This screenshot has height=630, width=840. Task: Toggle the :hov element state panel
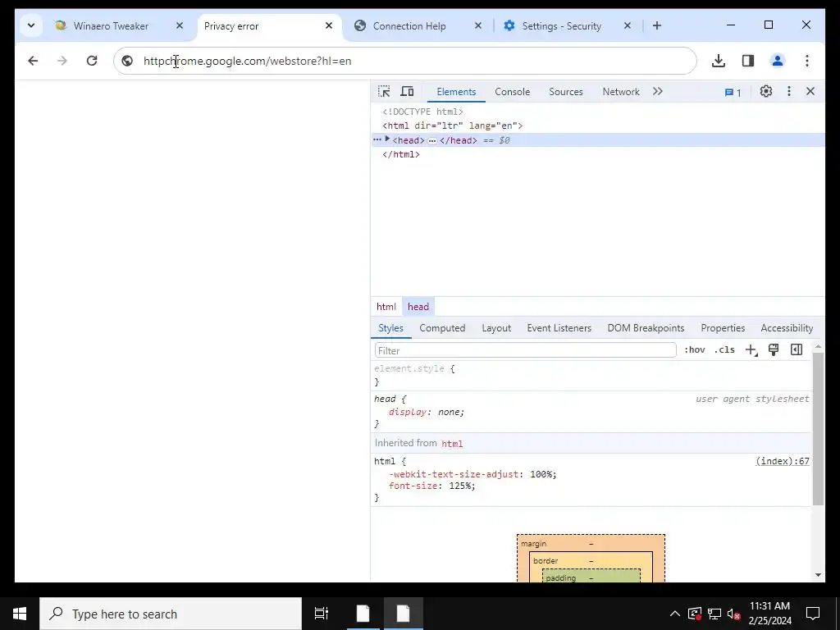pos(694,349)
